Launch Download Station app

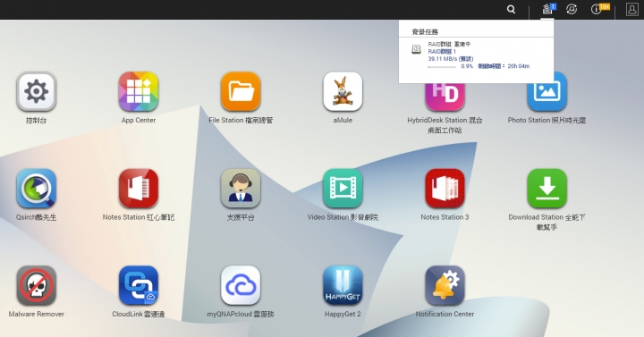click(x=547, y=189)
